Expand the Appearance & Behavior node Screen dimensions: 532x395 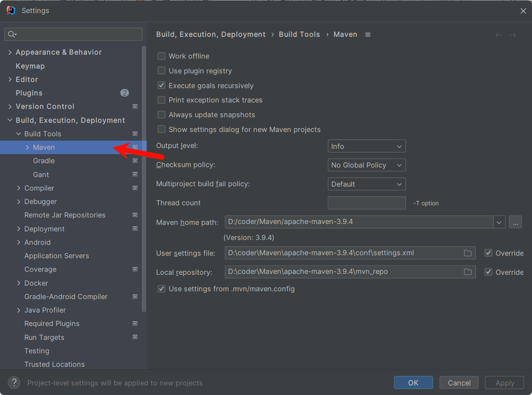tap(10, 52)
